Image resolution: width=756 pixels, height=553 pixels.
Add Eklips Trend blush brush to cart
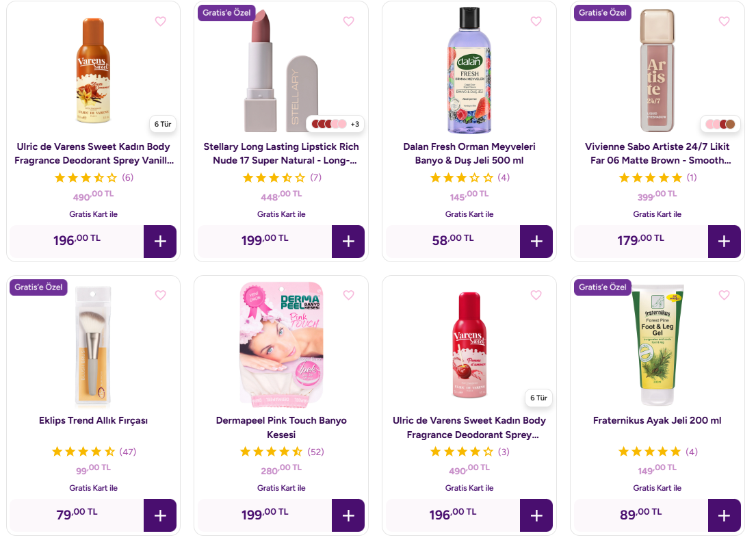click(x=159, y=515)
